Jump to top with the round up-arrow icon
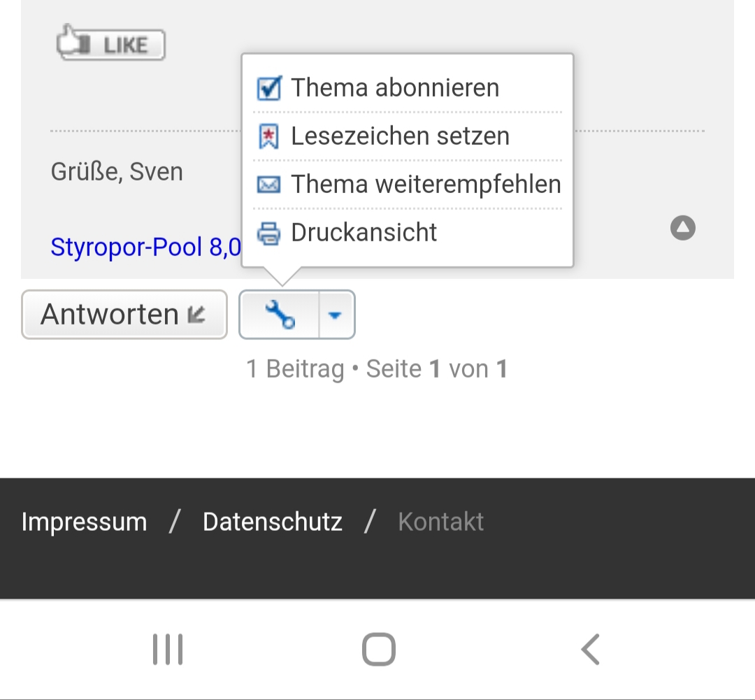Screen dimensions: 755x700 coord(683,228)
